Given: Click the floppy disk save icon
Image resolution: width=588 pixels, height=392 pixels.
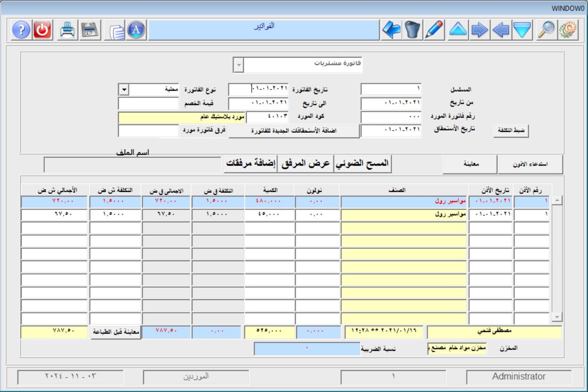Looking at the screenshot, I should point(90,30).
